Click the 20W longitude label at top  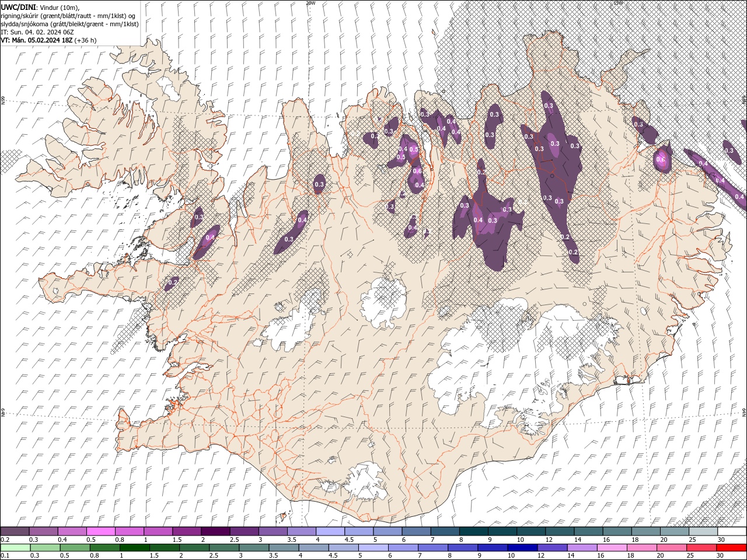(310, 3)
